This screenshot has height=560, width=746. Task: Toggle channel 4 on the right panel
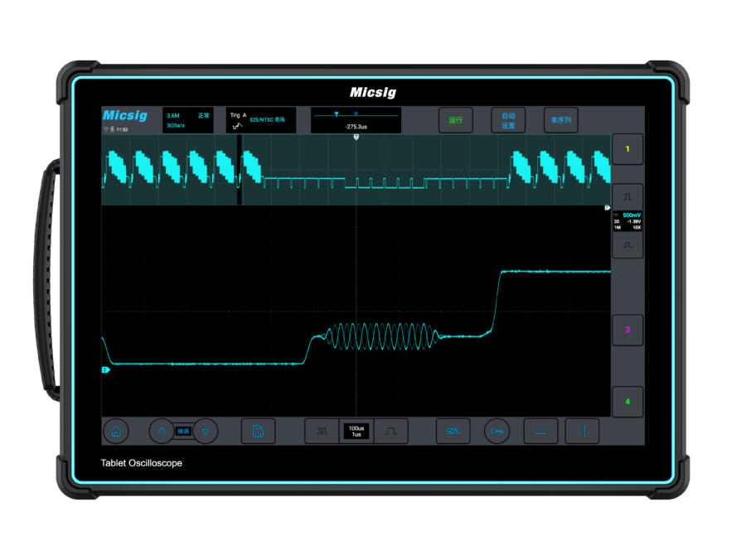click(627, 402)
